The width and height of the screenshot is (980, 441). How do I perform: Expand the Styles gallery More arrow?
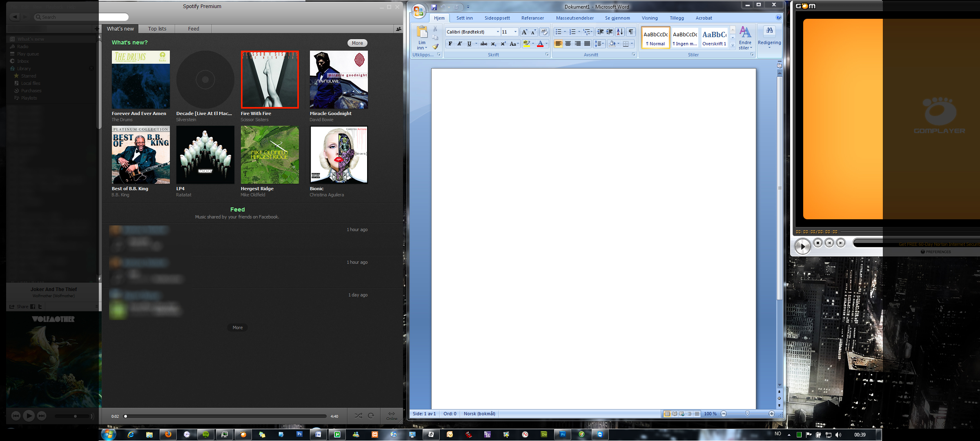coord(733,46)
